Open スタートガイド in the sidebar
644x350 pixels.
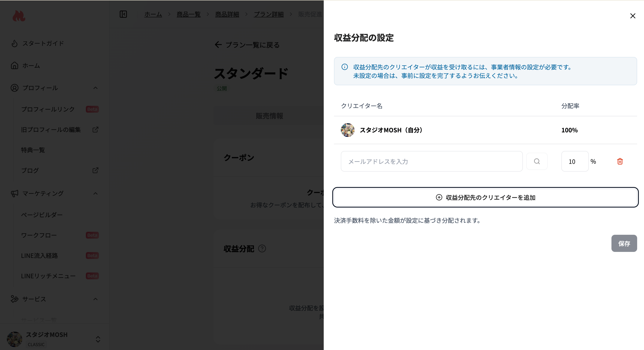click(43, 43)
